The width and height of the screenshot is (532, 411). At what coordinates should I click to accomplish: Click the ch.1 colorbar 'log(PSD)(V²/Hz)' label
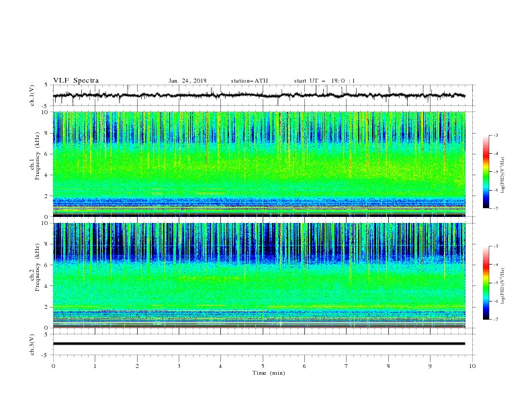pos(502,175)
